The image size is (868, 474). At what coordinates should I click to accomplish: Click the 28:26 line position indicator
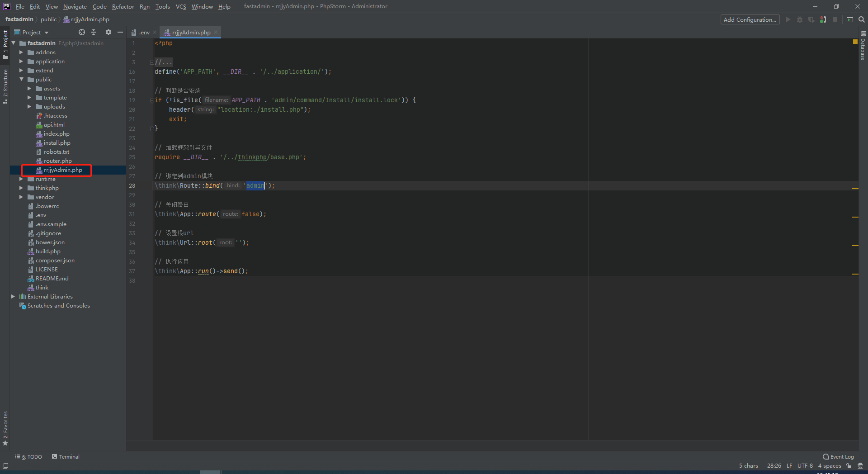[x=774, y=466]
